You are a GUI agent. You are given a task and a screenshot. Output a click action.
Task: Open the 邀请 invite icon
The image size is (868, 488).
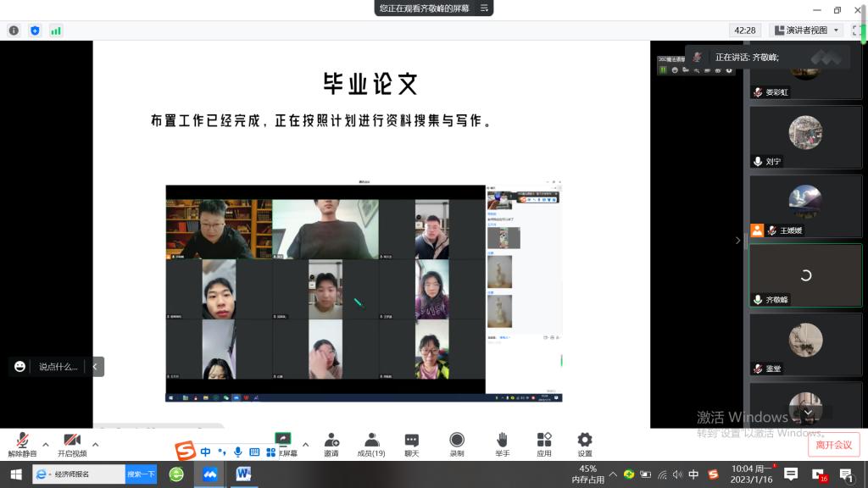click(x=331, y=443)
